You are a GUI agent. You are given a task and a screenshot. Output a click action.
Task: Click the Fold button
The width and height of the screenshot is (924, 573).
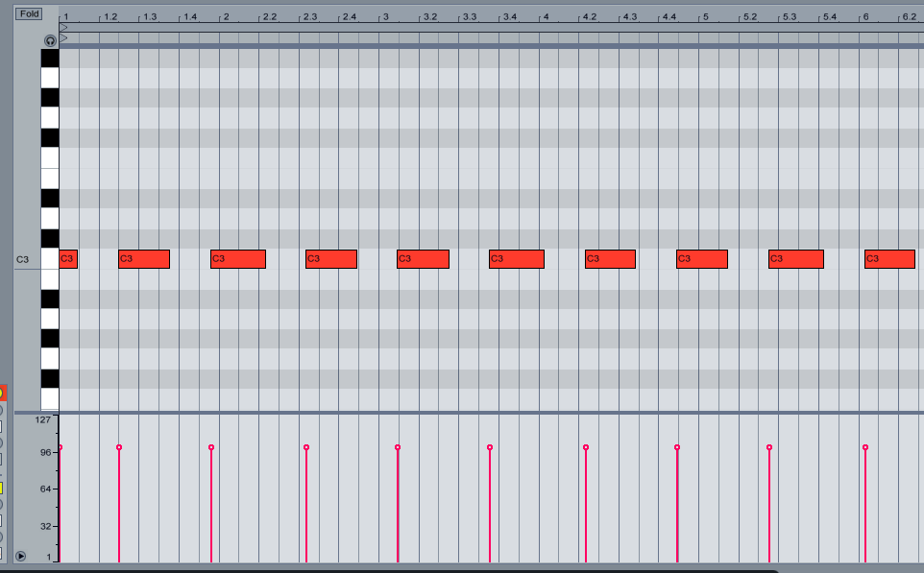click(x=28, y=12)
